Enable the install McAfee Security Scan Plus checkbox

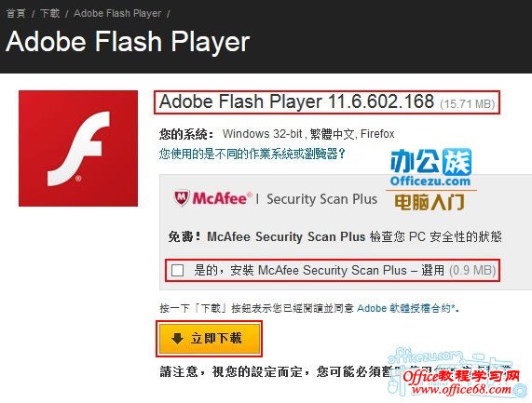(x=177, y=271)
